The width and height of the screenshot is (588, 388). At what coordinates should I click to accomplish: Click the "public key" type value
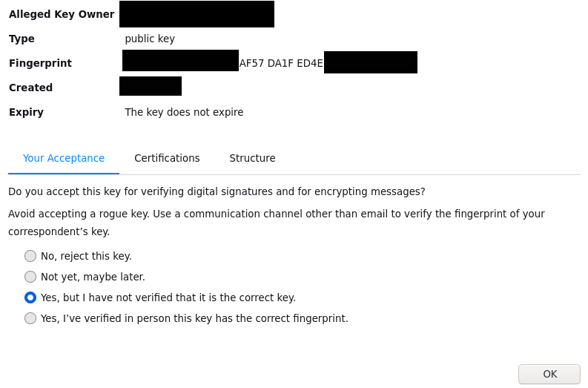150,39
